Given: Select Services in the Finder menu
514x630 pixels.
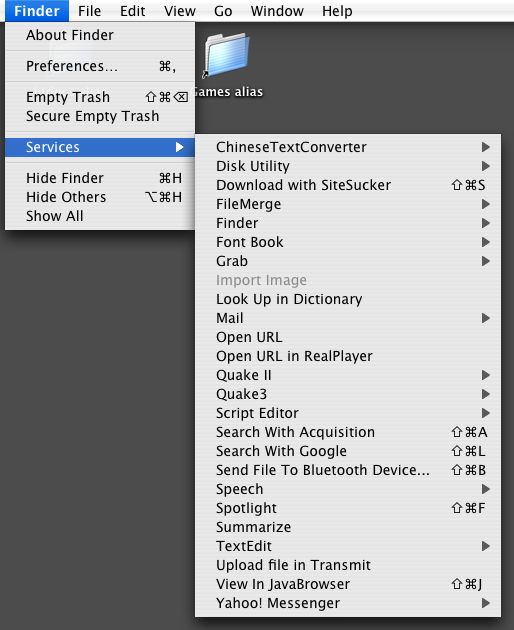Looking at the screenshot, I should point(100,147).
